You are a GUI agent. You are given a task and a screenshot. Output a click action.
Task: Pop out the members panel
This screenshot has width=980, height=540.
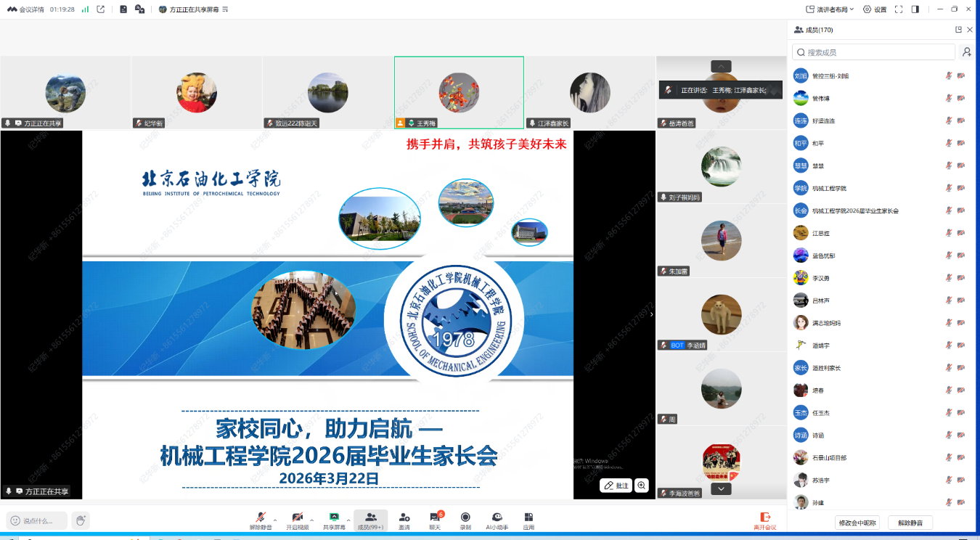click(x=958, y=30)
